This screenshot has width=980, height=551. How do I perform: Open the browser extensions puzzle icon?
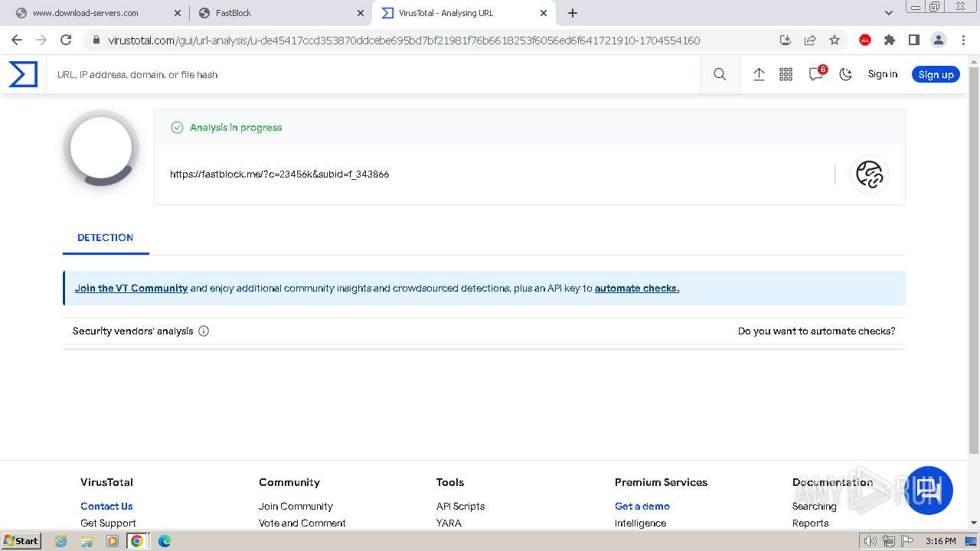click(889, 40)
